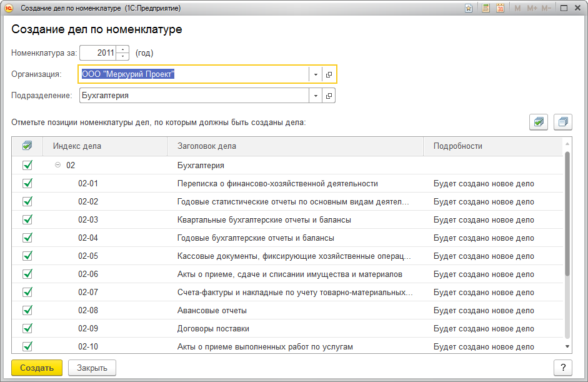Viewport: 588px width, 382px height.
Task: Increase the year with the spinner up arrow
Action: point(123,49)
